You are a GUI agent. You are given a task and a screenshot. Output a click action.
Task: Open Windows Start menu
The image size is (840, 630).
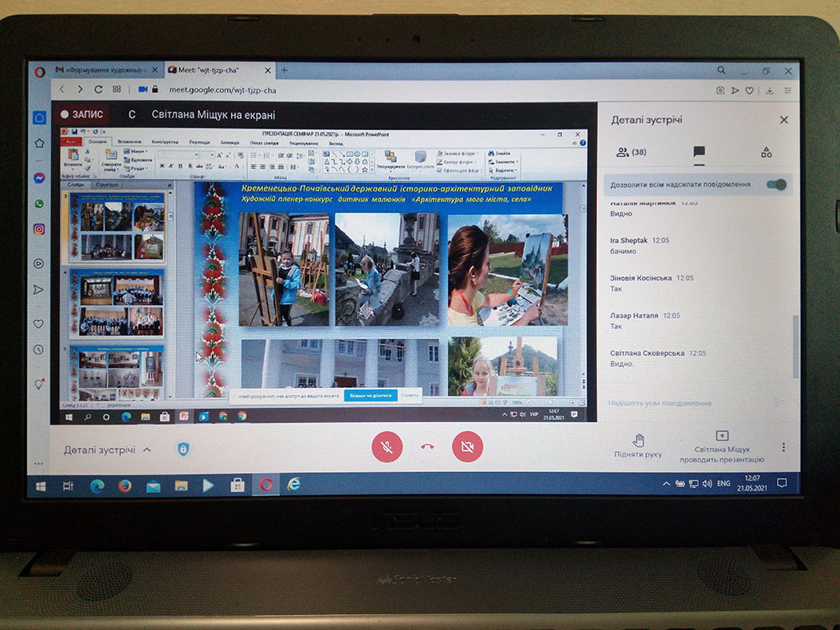tap(40, 486)
